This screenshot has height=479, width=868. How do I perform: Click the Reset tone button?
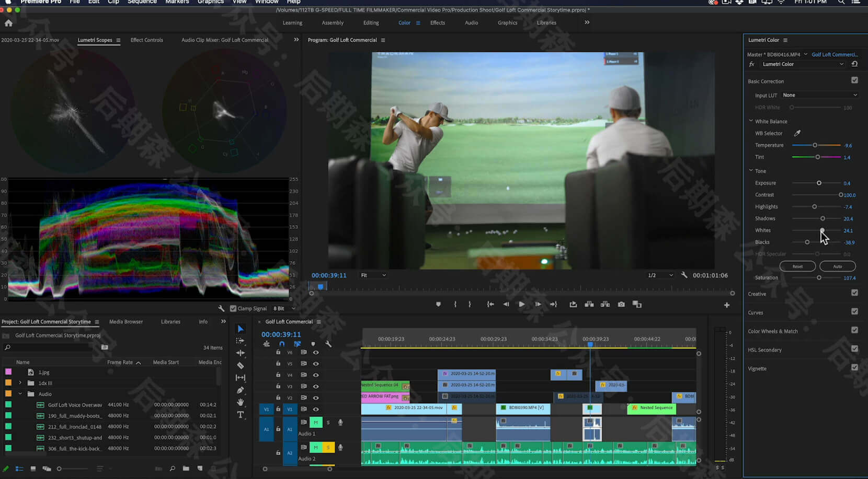tap(797, 266)
